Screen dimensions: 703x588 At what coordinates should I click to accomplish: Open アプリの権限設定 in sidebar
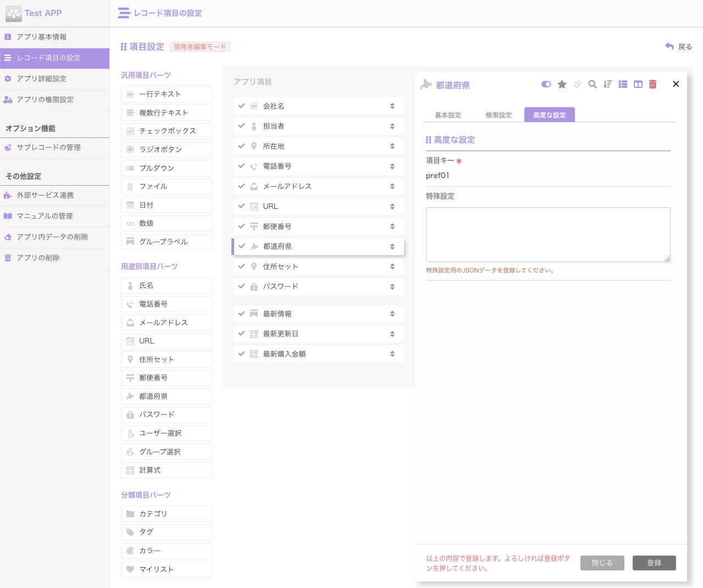tap(54, 99)
